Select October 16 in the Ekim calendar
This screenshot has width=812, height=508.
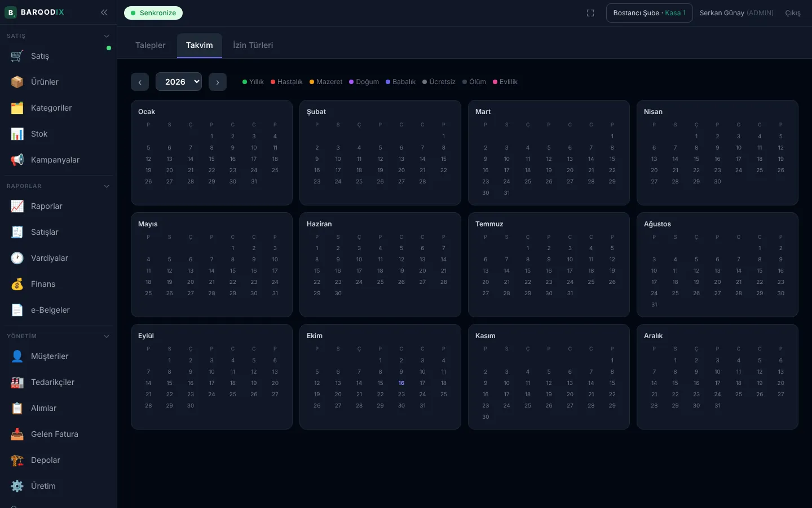click(401, 383)
